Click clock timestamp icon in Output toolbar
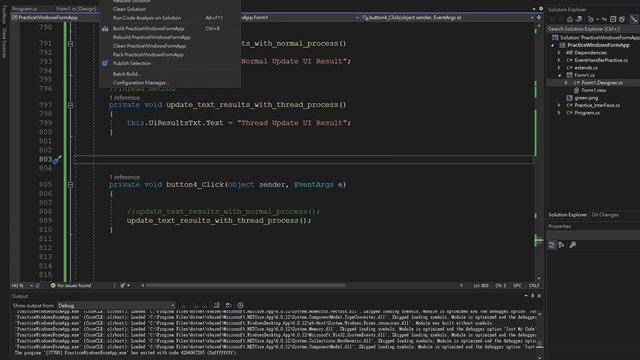Image resolution: width=640 pixels, height=360 pixels. (x=240, y=305)
